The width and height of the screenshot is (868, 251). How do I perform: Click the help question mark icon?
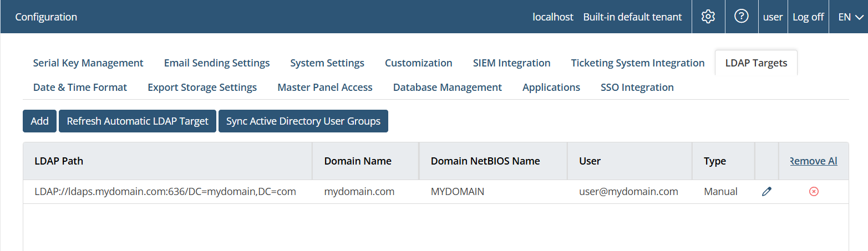(x=741, y=17)
